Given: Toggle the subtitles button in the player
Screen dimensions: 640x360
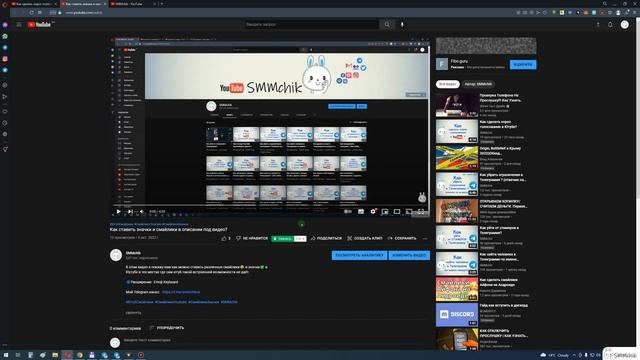Looking at the screenshot, I should tap(361, 211).
